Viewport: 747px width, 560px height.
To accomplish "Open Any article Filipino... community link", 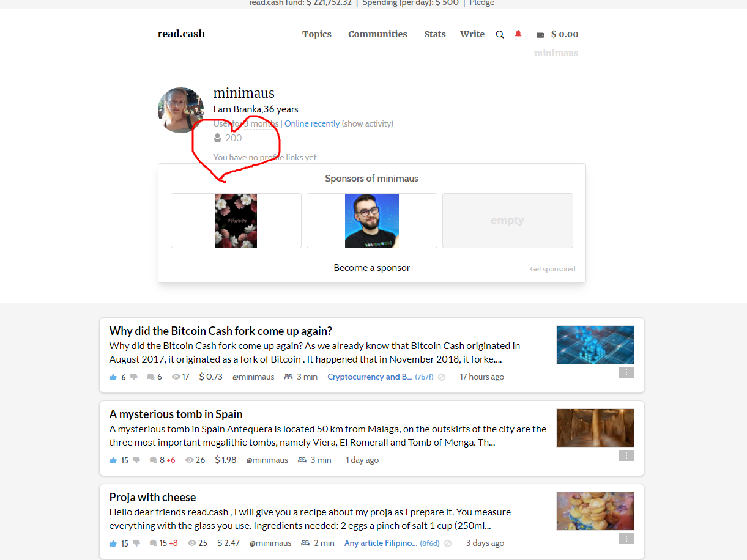I will click(x=381, y=543).
